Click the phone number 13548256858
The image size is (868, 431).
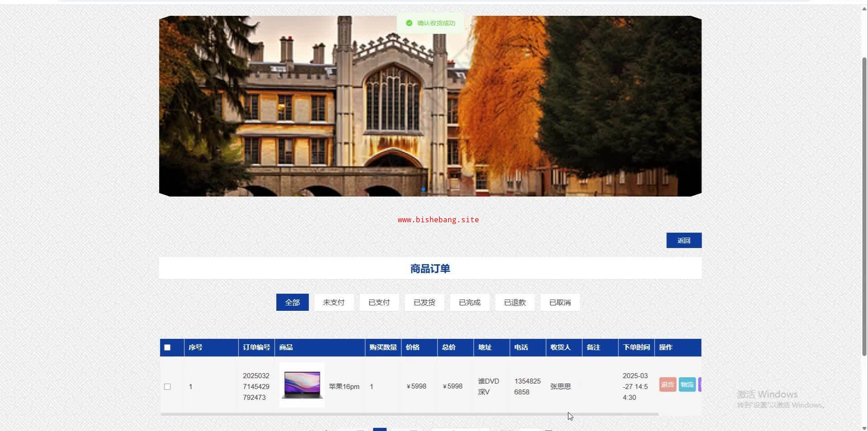click(x=527, y=387)
